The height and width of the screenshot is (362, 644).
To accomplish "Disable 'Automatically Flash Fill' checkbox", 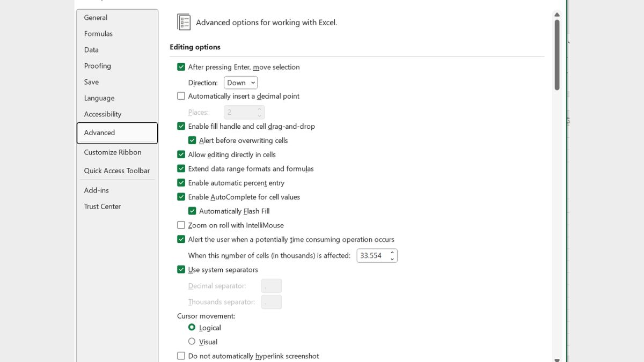I will pos(192,211).
